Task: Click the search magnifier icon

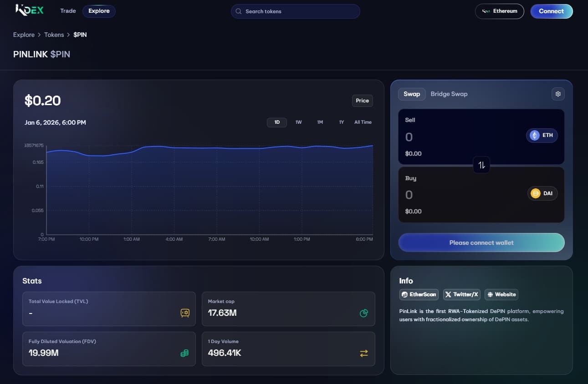Action: coord(238,11)
